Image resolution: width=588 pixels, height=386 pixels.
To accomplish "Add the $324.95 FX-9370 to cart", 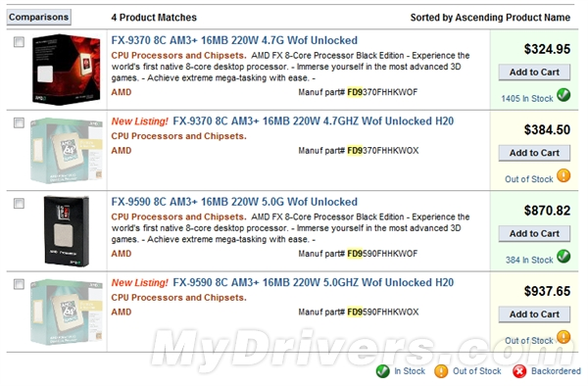I will tap(534, 72).
